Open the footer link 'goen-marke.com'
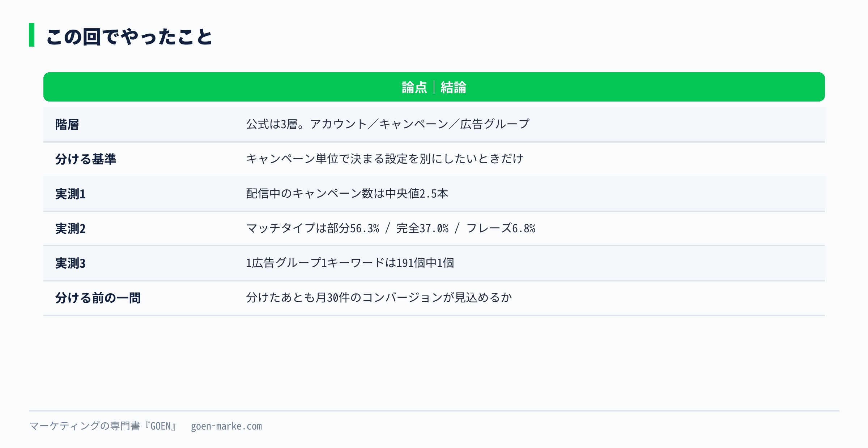The image size is (868, 448). (226, 427)
